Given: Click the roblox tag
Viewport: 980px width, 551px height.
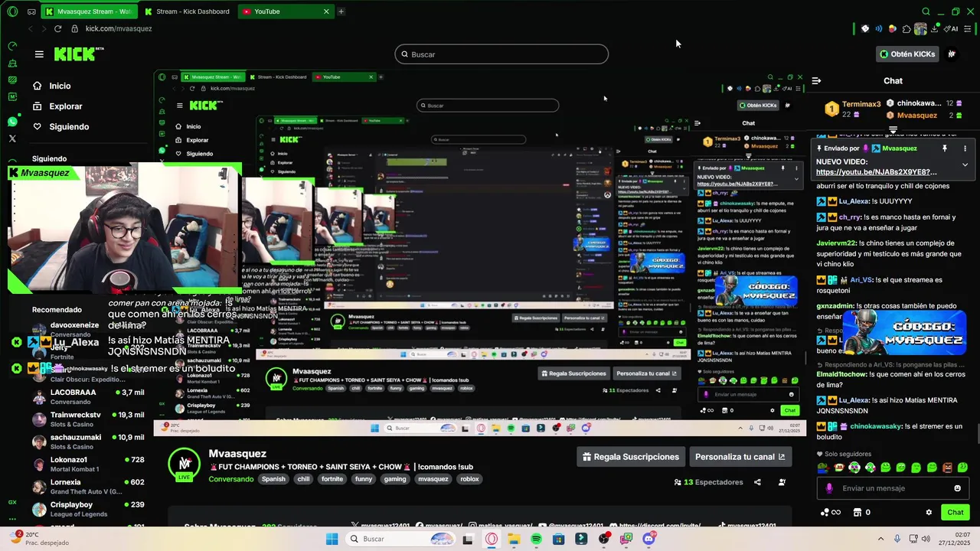Looking at the screenshot, I should [x=469, y=479].
